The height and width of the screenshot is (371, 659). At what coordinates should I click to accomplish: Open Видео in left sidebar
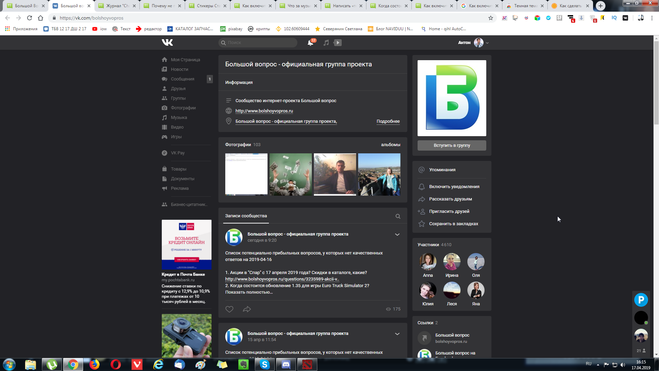[177, 127]
